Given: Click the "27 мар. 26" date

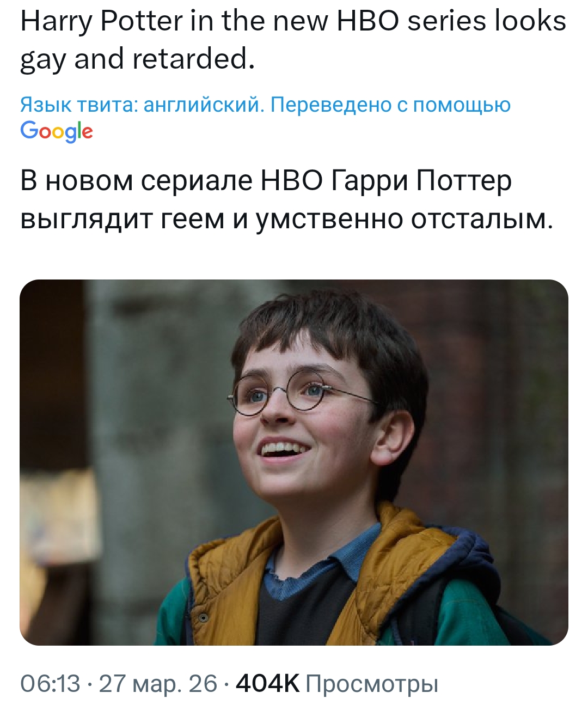Looking at the screenshot, I should pyautogui.click(x=158, y=683).
